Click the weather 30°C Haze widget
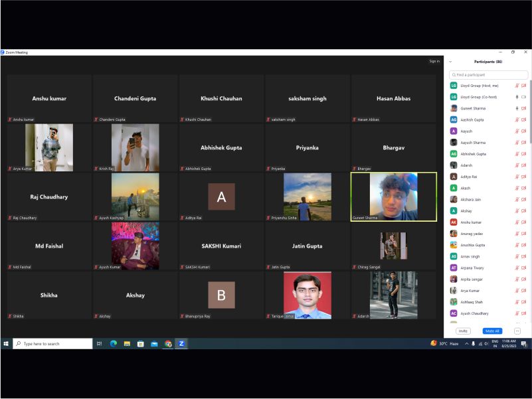This screenshot has width=532, height=399. coord(444,344)
